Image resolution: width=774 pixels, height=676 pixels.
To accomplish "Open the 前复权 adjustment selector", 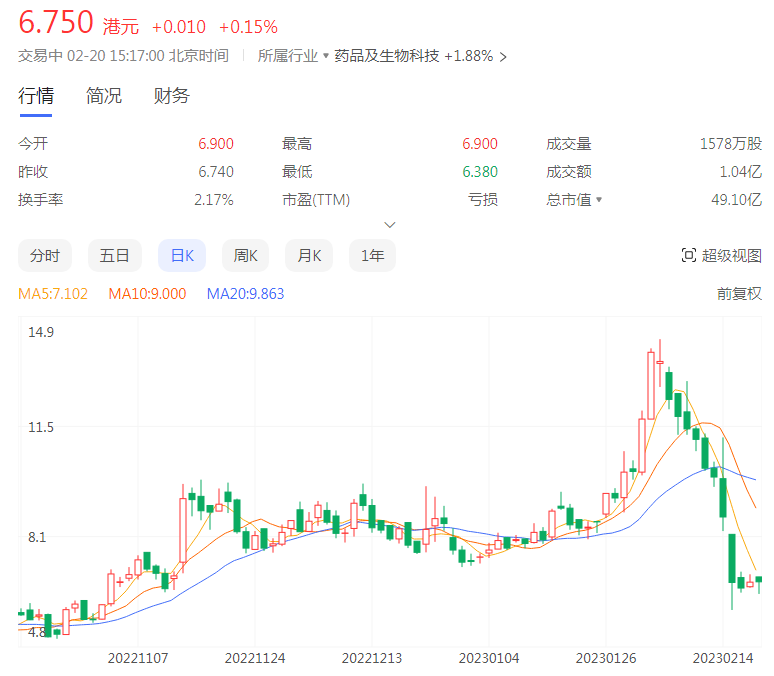I will pyautogui.click(x=739, y=294).
